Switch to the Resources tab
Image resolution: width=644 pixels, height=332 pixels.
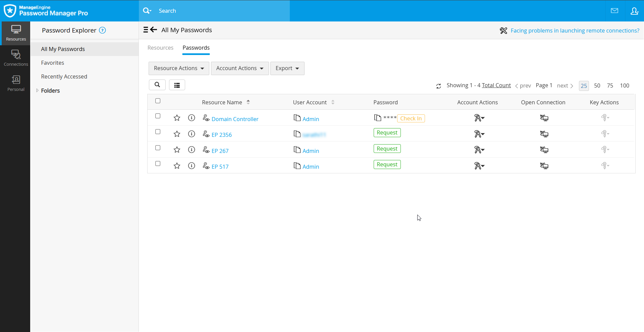[160, 48]
